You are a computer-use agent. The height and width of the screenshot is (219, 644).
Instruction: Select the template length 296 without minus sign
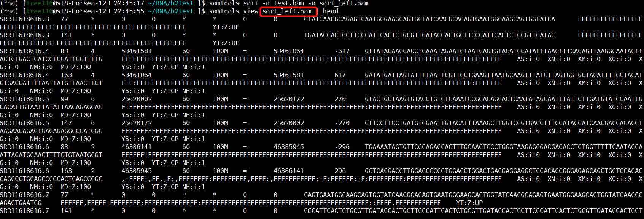[340, 171]
